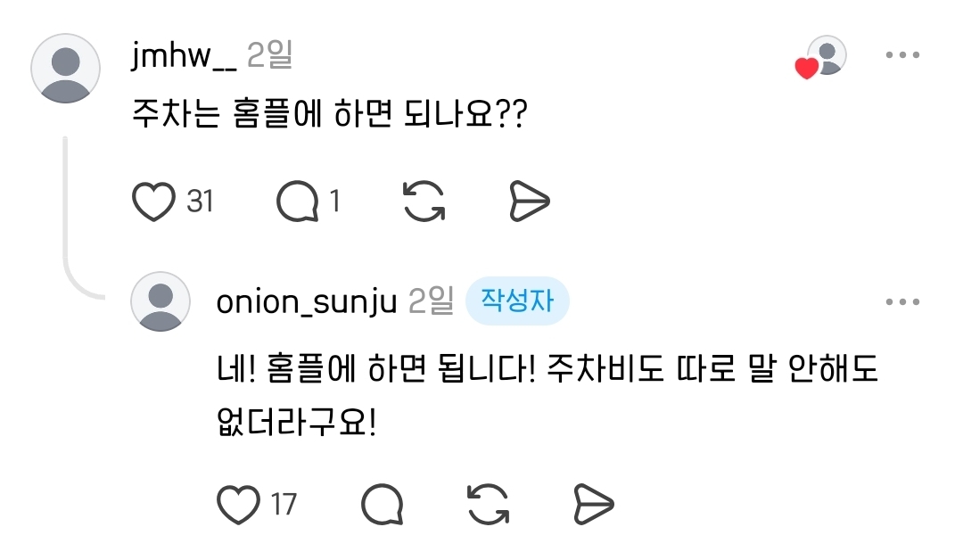
Task: View the 31 likes count on jmhw__ comment
Action: [x=201, y=202]
